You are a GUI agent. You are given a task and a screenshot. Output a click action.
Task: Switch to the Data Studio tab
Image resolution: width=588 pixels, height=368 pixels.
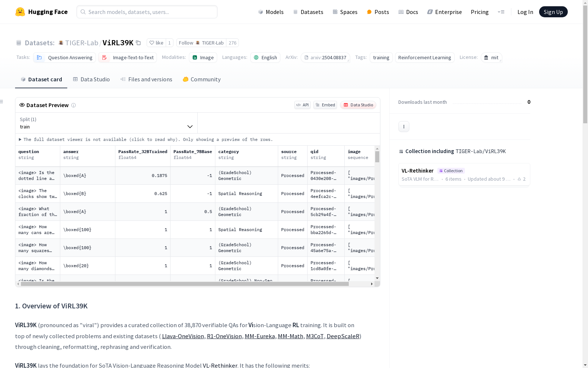coord(92,79)
